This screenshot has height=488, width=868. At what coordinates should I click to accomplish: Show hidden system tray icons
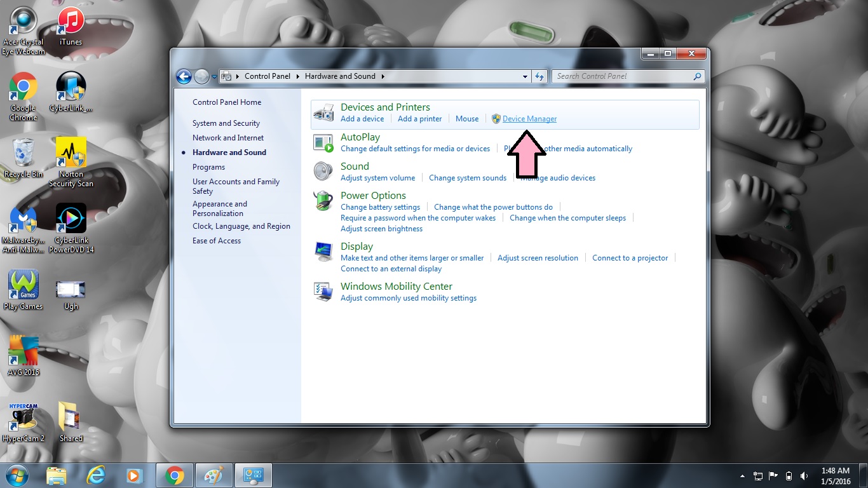(742, 476)
